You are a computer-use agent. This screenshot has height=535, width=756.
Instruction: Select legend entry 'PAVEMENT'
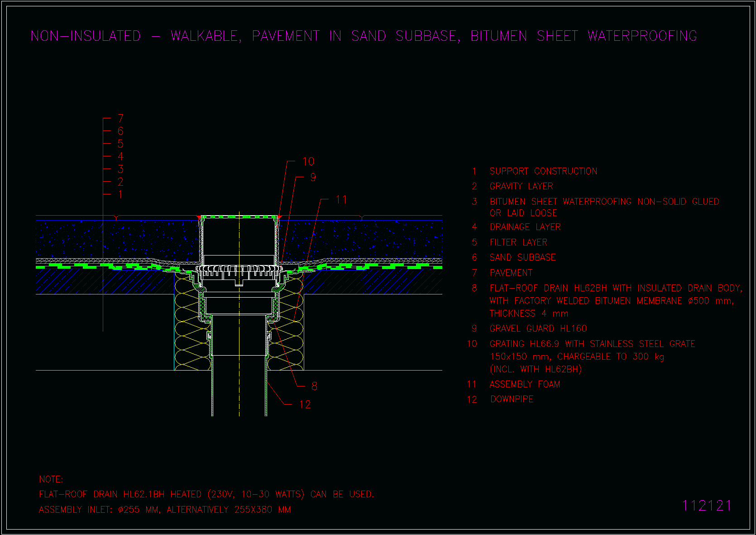pos(511,273)
